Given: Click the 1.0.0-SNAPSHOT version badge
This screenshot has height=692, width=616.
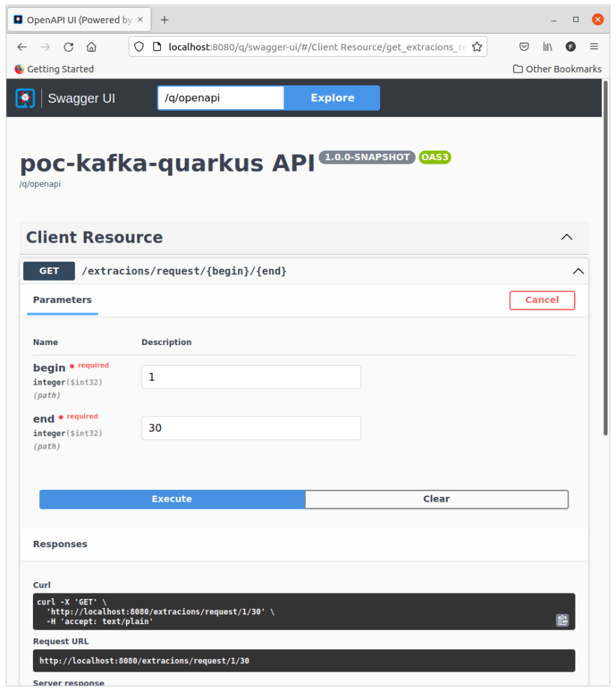Looking at the screenshot, I should pos(367,157).
